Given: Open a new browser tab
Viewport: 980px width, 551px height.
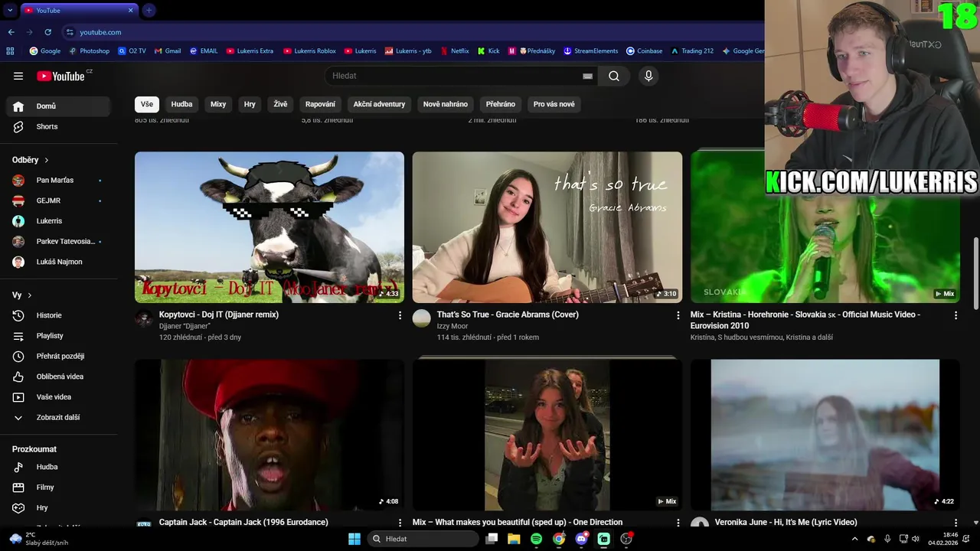Looking at the screenshot, I should coord(149,10).
